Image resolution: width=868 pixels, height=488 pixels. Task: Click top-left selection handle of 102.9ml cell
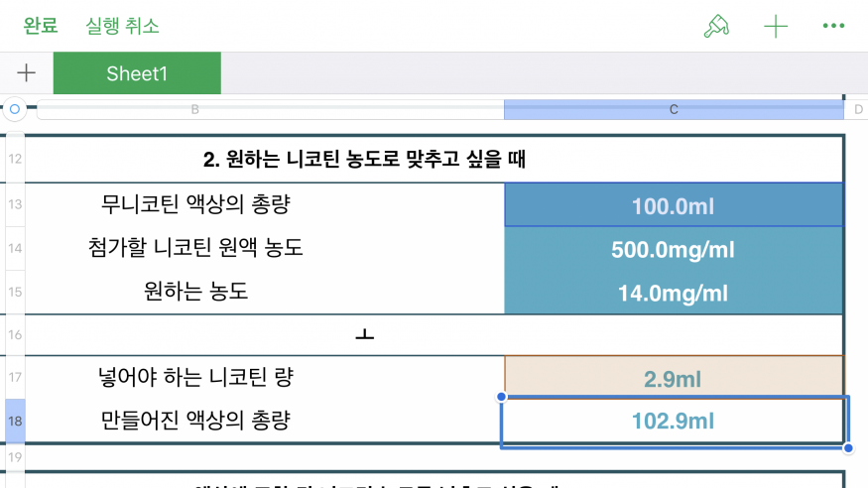(x=501, y=397)
